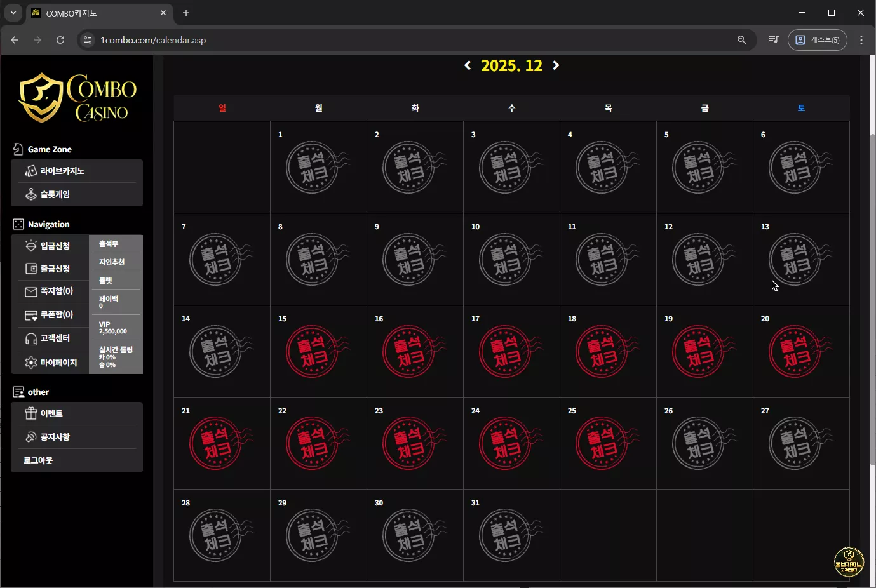Screen dimensions: 876x588
Task: Open 공지사항 notices megaphone icon
Action: coord(30,437)
